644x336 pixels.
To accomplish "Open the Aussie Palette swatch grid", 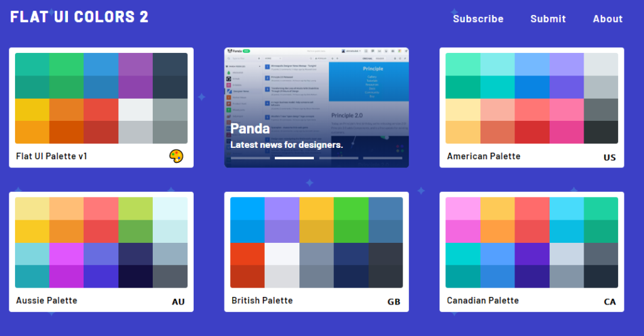I will pos(101,242).
